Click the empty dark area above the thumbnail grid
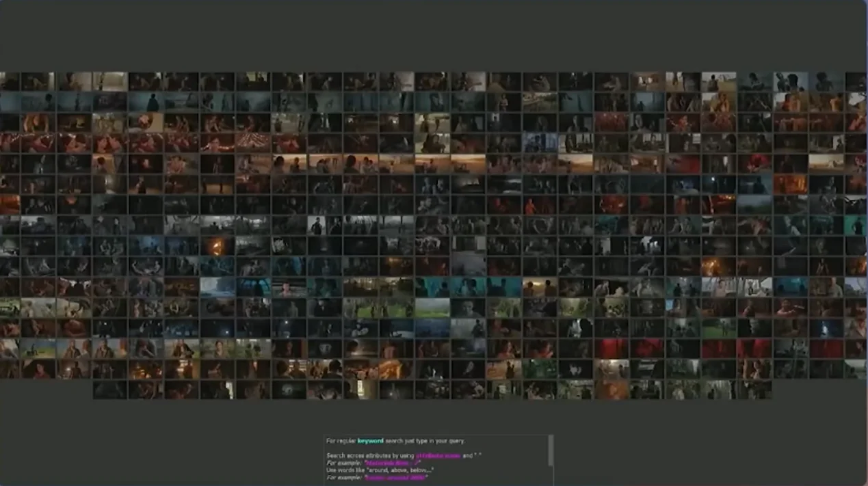Viewport: 868px width, 486px height. 434,34
